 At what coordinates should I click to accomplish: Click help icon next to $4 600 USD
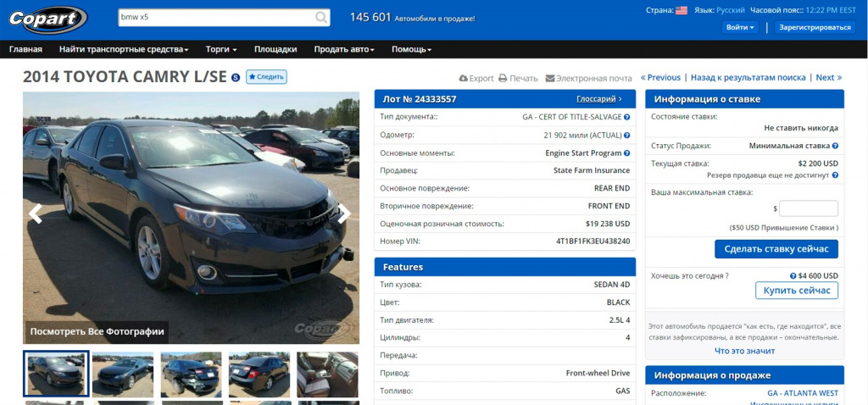(x=793, y=276)
